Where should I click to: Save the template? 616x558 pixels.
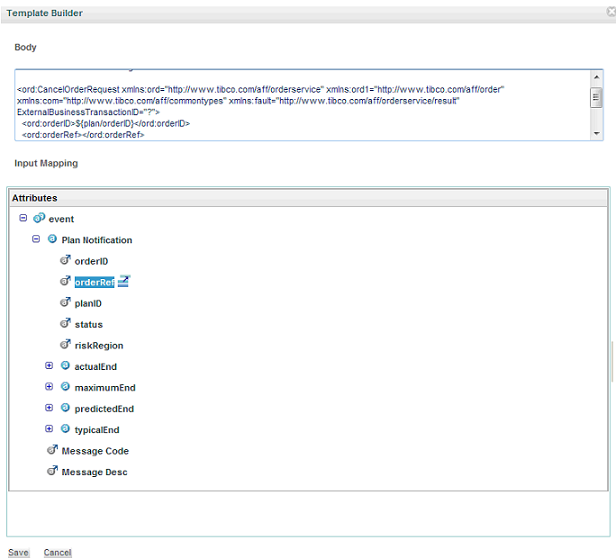(18, 552)
